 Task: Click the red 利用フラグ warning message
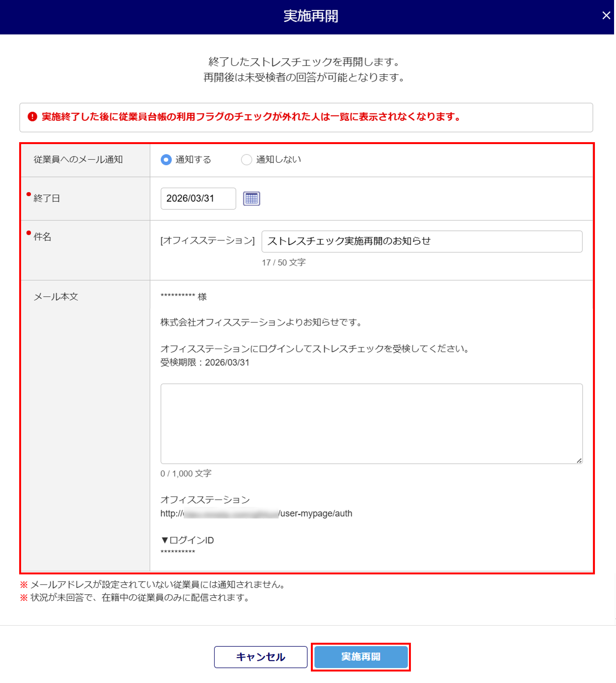tap(250, 117)
